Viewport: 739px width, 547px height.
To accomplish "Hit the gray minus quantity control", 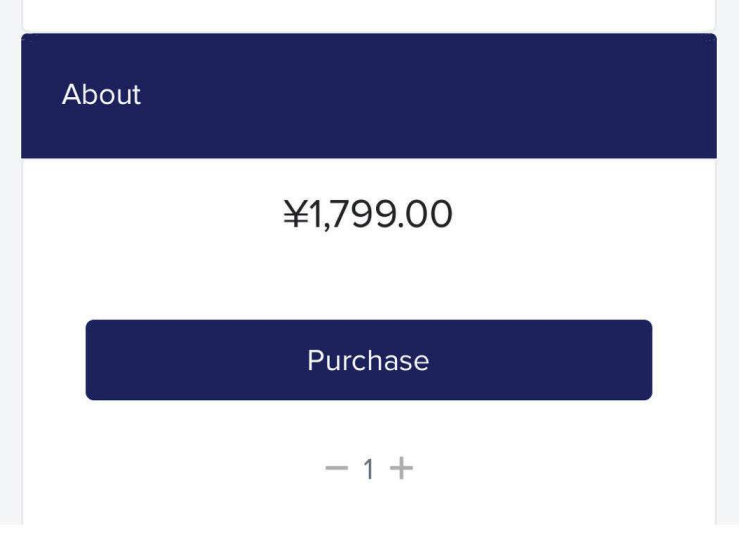I will pyautogui.click(x=337, y=468).
